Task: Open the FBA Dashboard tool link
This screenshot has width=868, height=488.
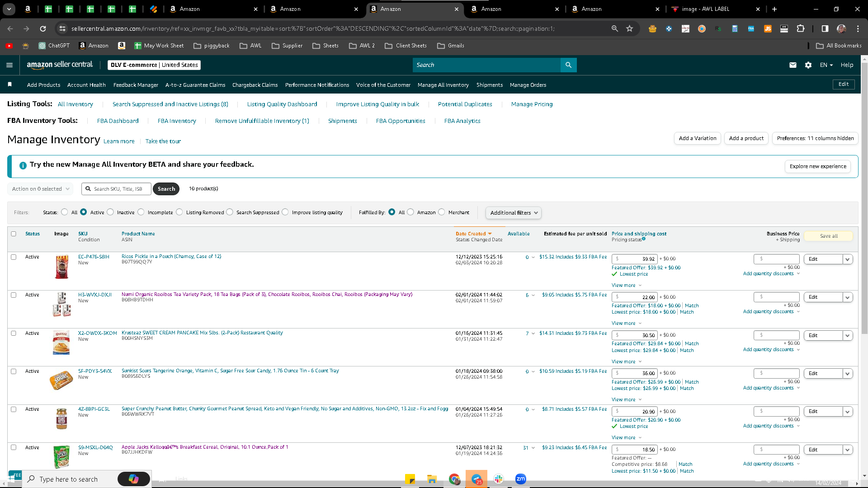Action: click(x=118, y=121)
